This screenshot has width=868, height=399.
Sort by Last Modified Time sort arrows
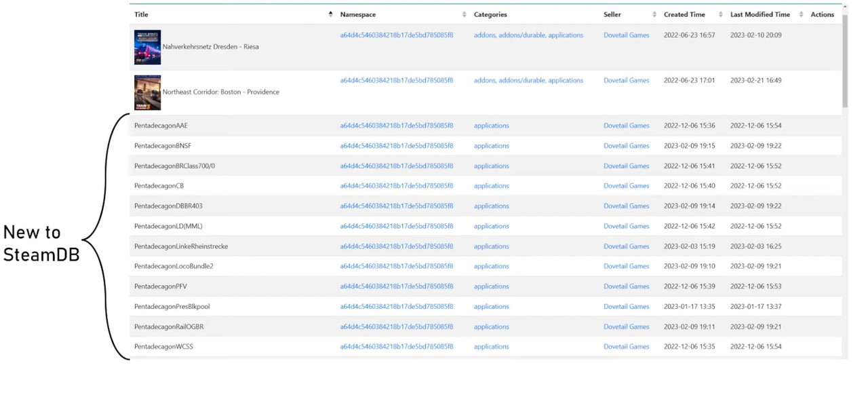click(801, 14)
